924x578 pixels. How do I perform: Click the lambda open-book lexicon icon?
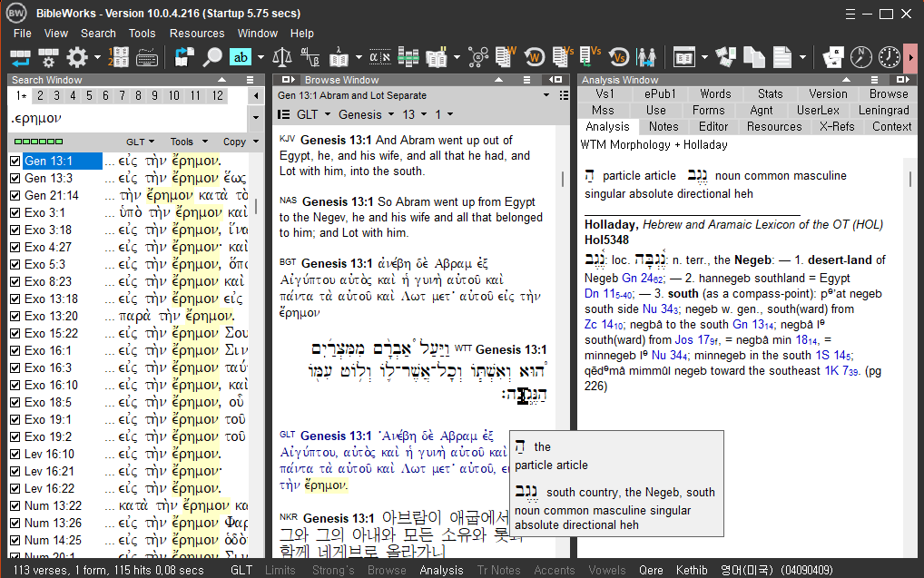[x=339, y=57]
